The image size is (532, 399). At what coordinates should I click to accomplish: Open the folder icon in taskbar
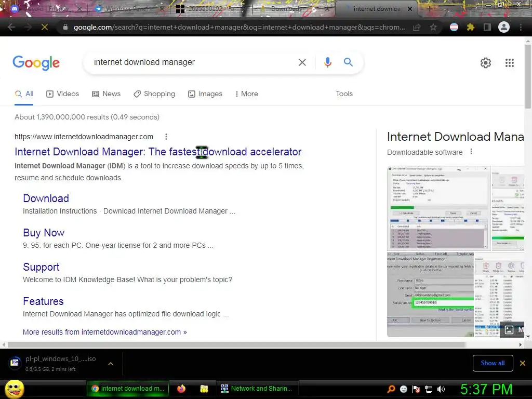coord(204,389)
